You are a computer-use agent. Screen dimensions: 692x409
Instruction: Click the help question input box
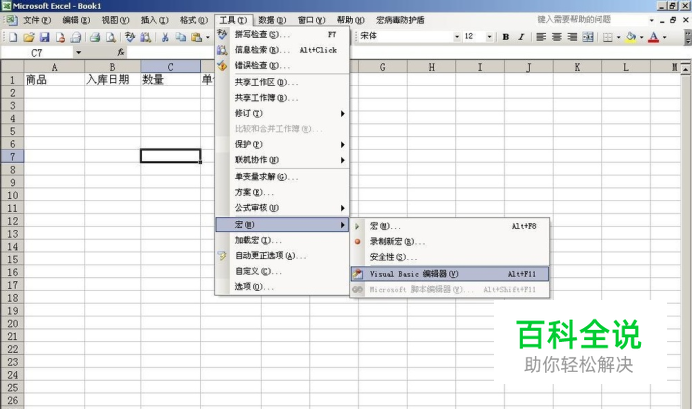tap(591, 19)
